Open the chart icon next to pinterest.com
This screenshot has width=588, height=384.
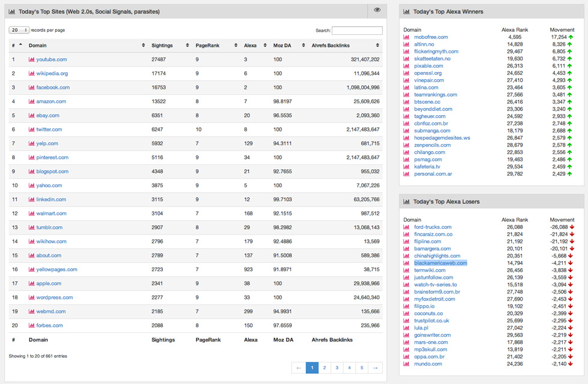(31, 157)
